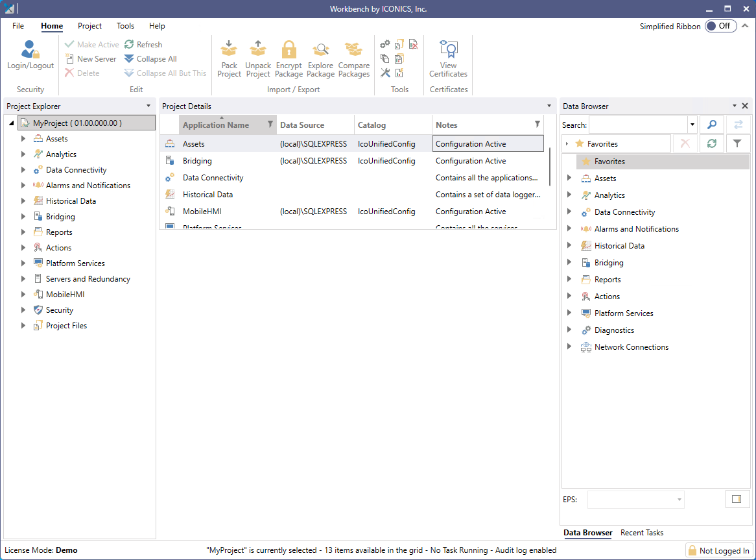
Task: Click the Workbench app logo in title bar
Action: tap(9, 8)
